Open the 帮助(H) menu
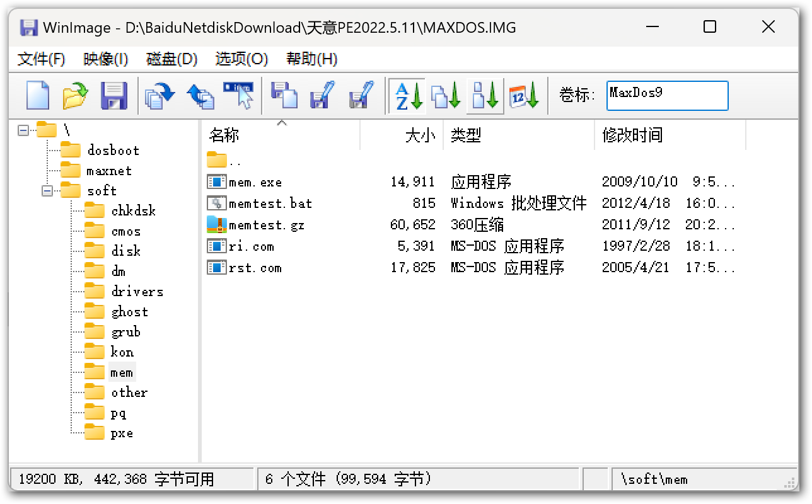 (312, 59)
